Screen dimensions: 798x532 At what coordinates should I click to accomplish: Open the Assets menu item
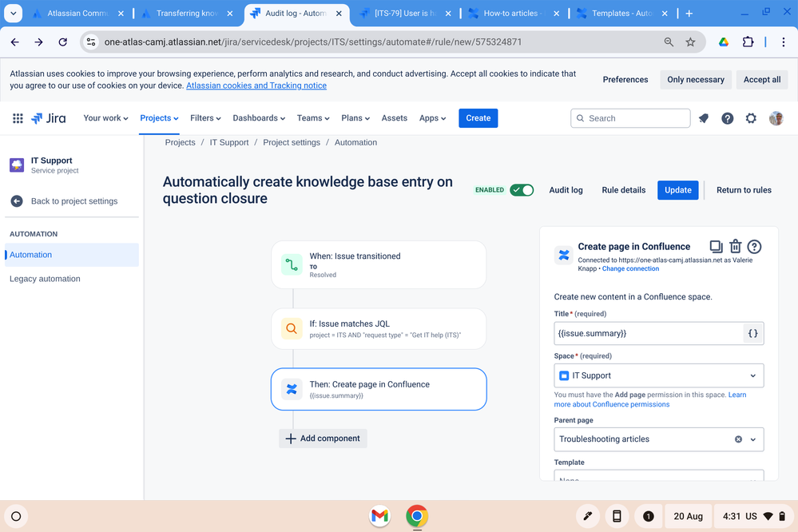[395, 118]
